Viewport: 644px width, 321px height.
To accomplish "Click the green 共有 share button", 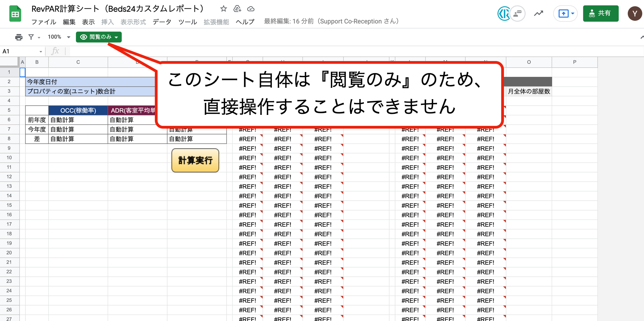I will point(600,14).
